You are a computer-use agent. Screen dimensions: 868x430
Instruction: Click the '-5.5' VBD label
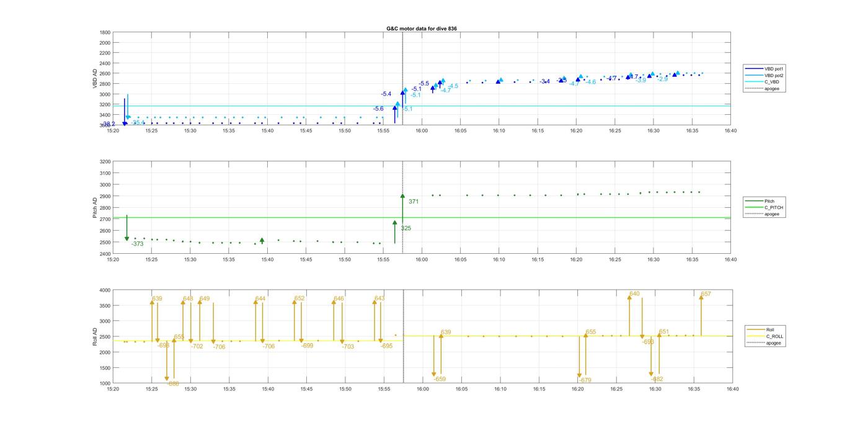coord(424,83)
